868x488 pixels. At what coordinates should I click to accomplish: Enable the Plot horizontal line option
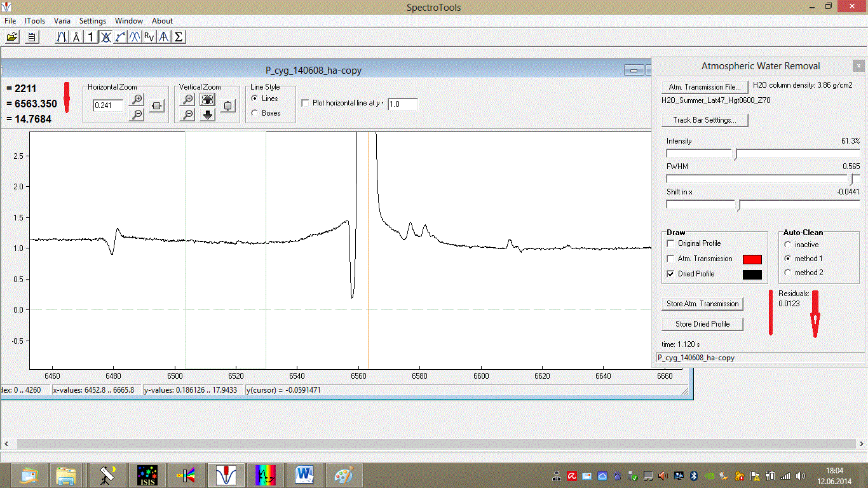[x=305, y=103]
